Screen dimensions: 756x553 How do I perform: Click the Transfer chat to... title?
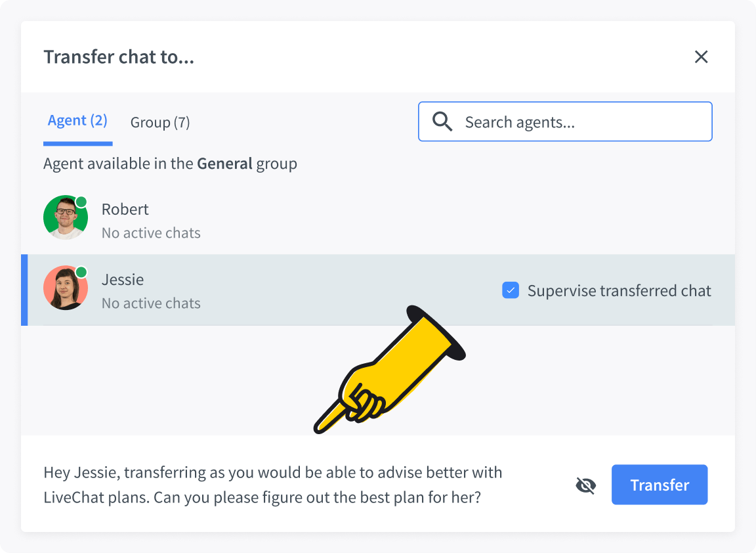tap(119, 57)
